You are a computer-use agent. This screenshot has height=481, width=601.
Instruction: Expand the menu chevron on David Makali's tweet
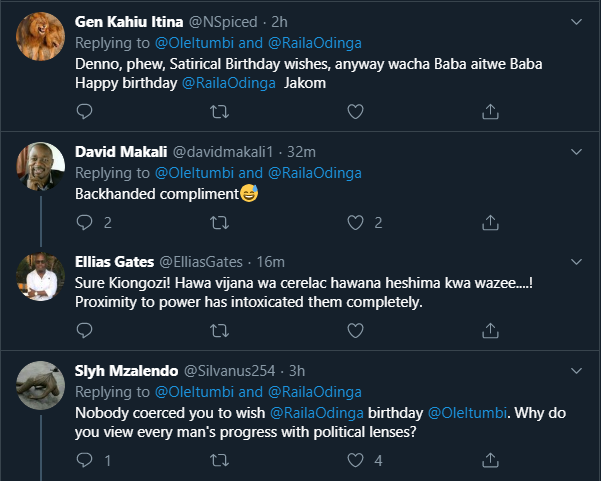(x=577, y=151)
